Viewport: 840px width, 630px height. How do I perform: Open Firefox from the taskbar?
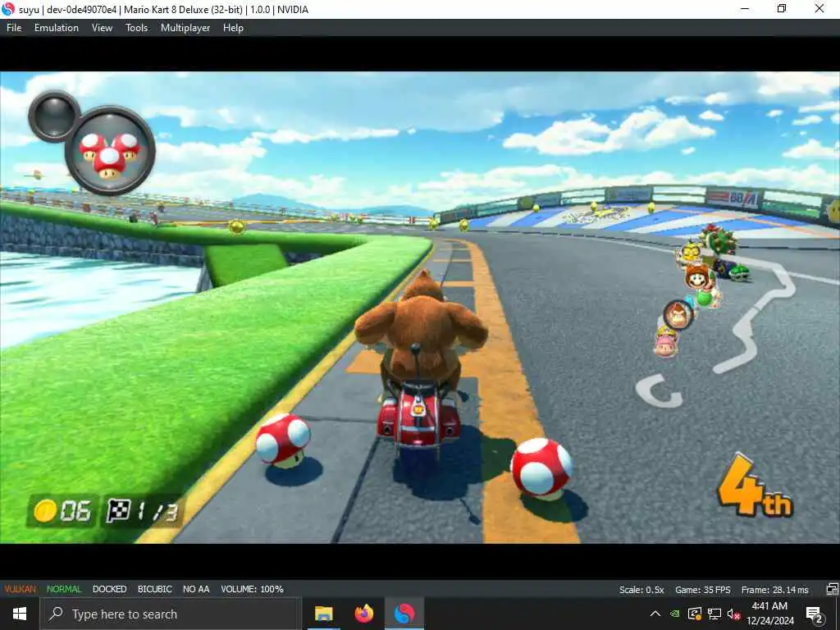tap(363, 614)
